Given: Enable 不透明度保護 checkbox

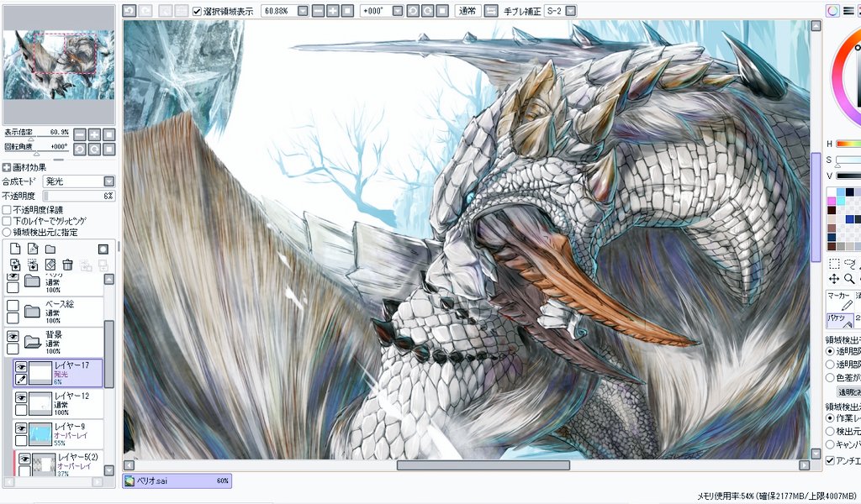Looking at the screenshot, I should click(x=7, y=209).
